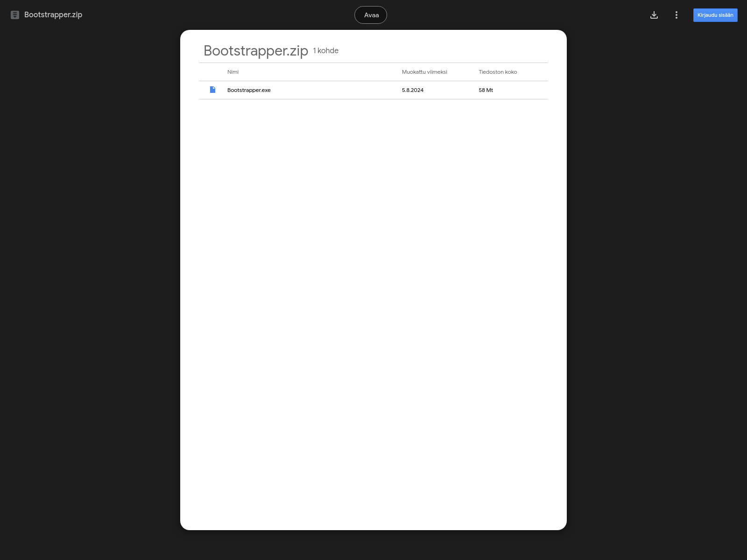
Task: Click the 1 kohde item count label
Action: point(326,50)
